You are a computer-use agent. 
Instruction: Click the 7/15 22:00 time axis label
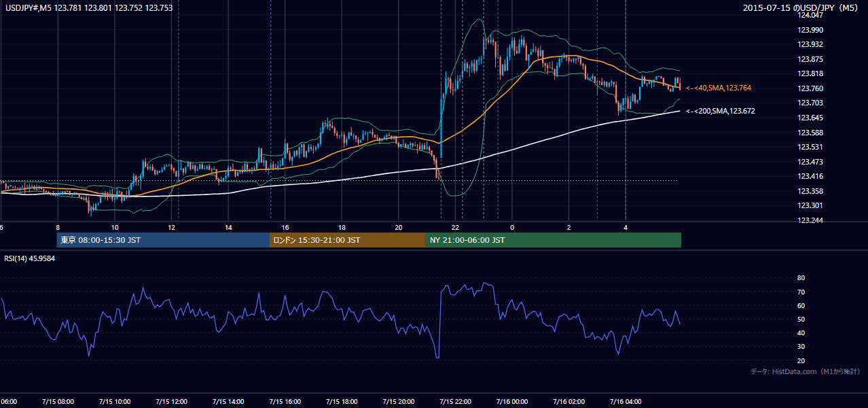[455, 402]
